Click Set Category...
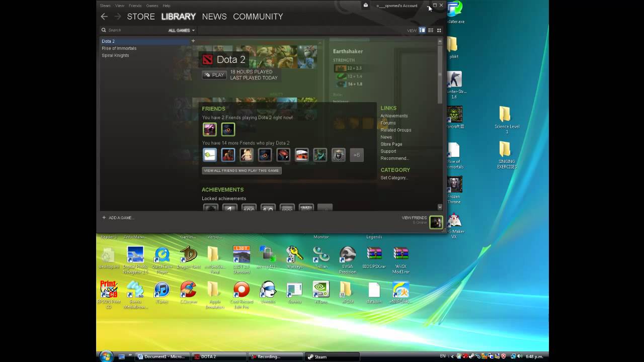 click(x=394, y=178)
